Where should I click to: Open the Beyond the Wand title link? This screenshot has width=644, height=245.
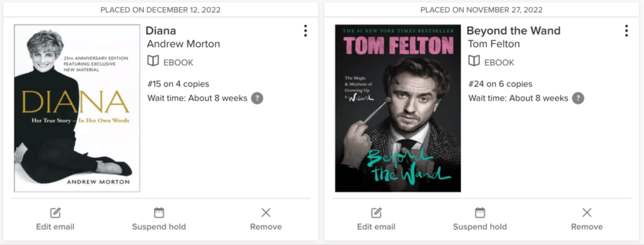pos(513,31)
